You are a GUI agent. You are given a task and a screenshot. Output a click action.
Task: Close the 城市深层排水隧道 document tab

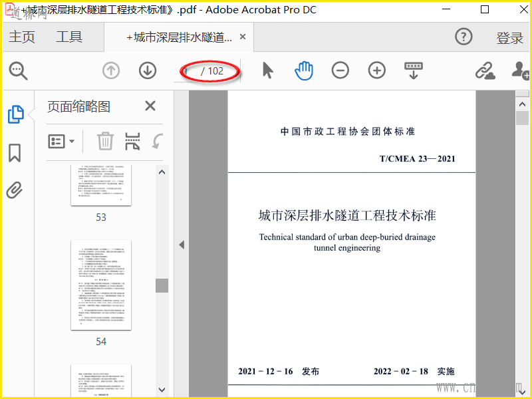click(243, 37)
